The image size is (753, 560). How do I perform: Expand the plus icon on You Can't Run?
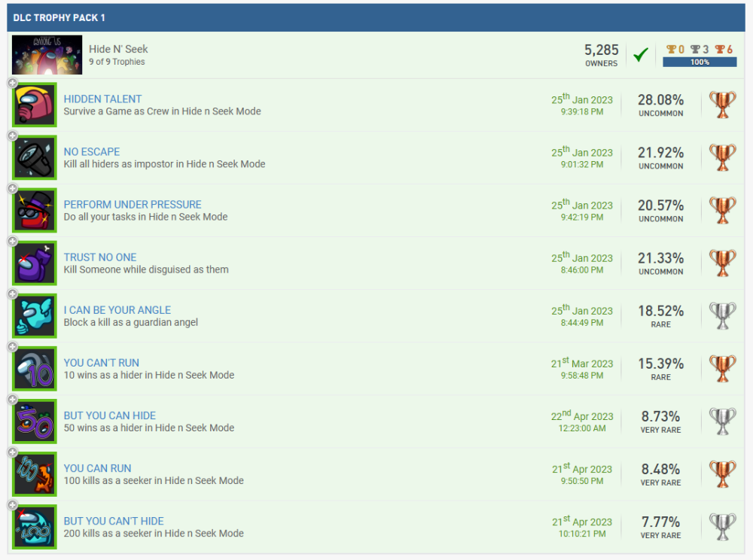(12, 347)
